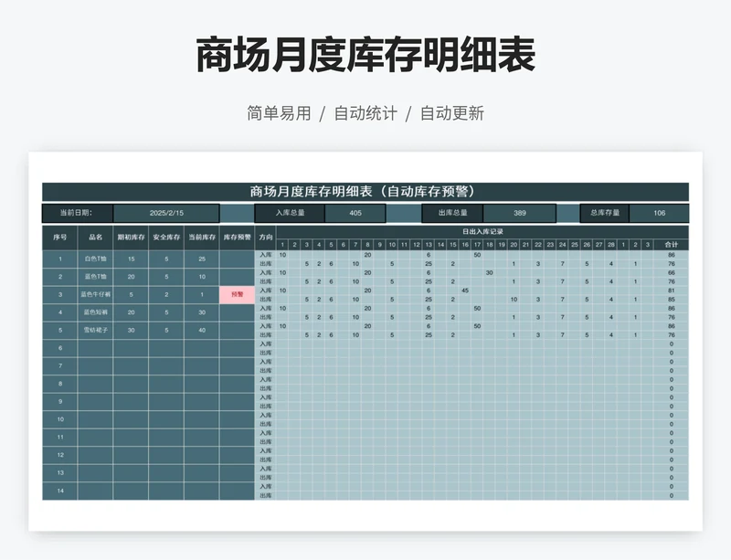Select the inbound total value 405
This screenshot has height=560, width=731.
pos(355,213)
